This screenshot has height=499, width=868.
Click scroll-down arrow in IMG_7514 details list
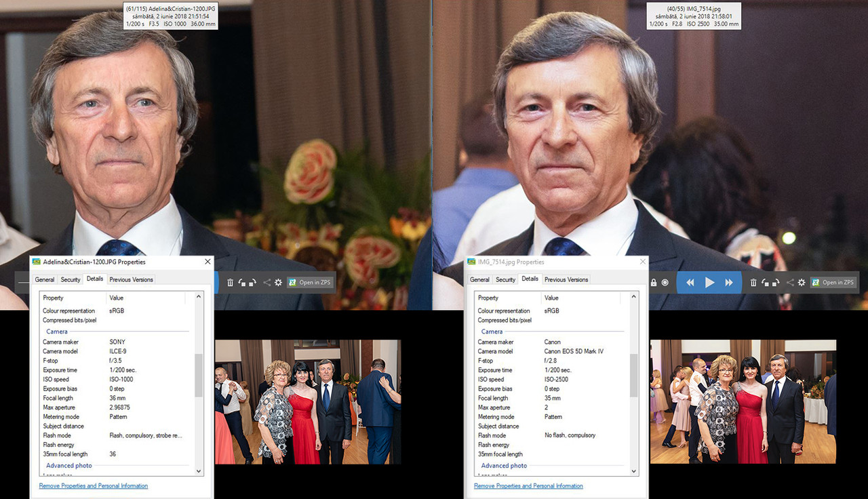click(x=633, y=471)
